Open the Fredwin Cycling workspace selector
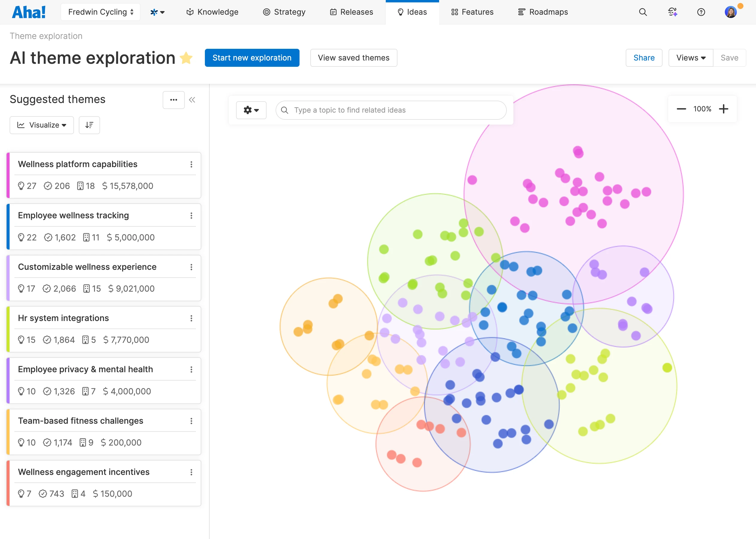Viewport: 756px width, 539px height. [101, 12]
